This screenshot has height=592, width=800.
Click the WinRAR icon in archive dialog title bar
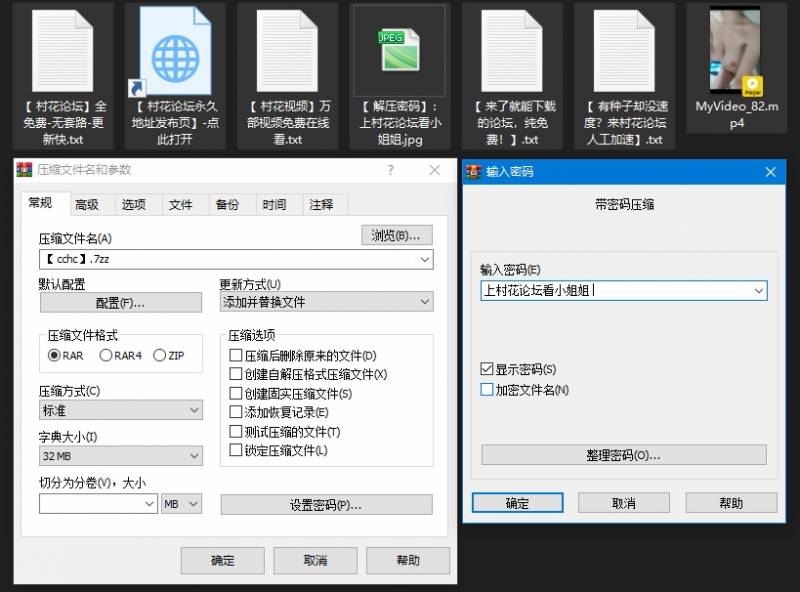[22, 171]
